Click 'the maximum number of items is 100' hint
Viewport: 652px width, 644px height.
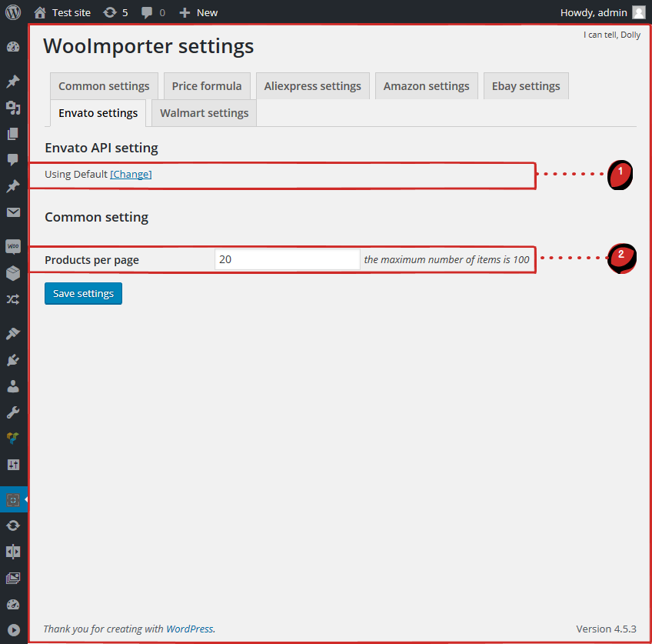point(447,259)
